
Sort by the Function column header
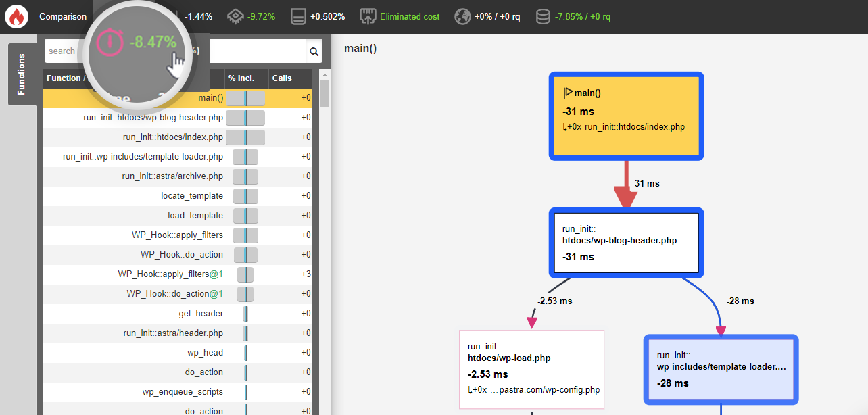(134, 78)
